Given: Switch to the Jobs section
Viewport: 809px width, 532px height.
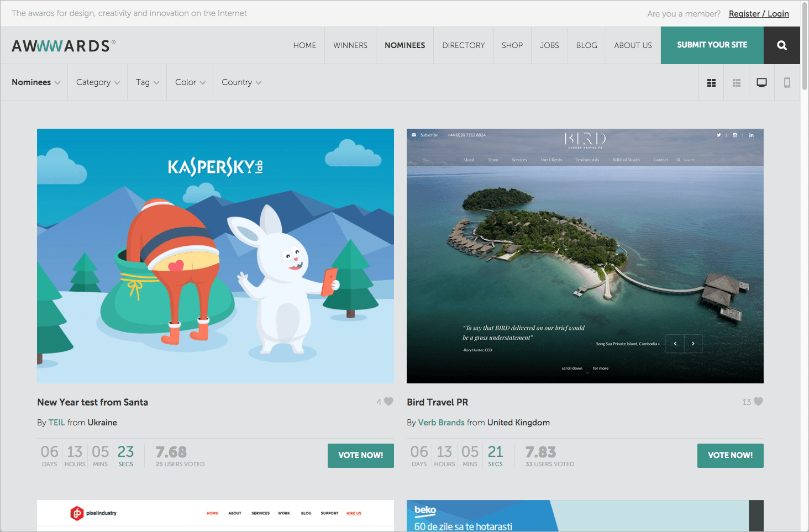Looking at the screenshot, I should (x=549, y=45).
